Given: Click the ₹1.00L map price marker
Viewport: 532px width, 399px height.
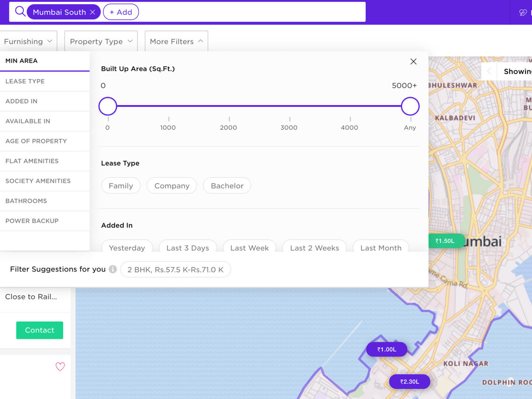Looking at the screenshot, I should (x=387, y=349).
